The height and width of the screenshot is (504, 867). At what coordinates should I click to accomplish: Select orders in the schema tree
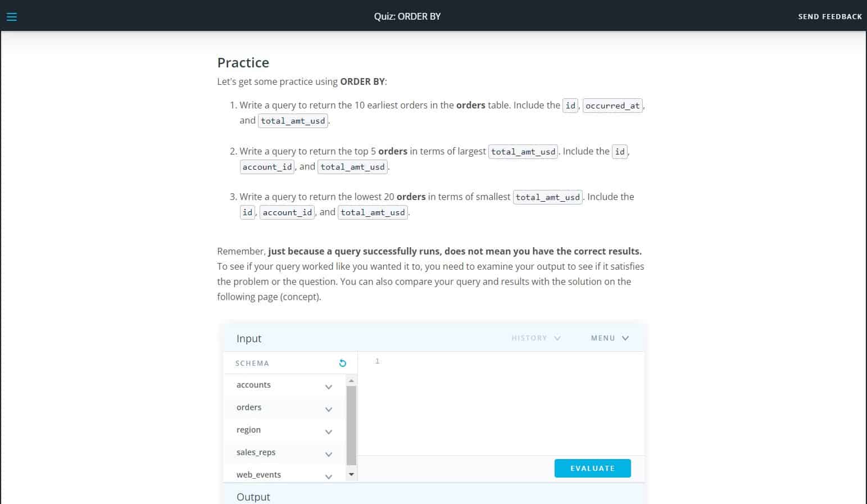pyautogui.click(x=249, y=407)
